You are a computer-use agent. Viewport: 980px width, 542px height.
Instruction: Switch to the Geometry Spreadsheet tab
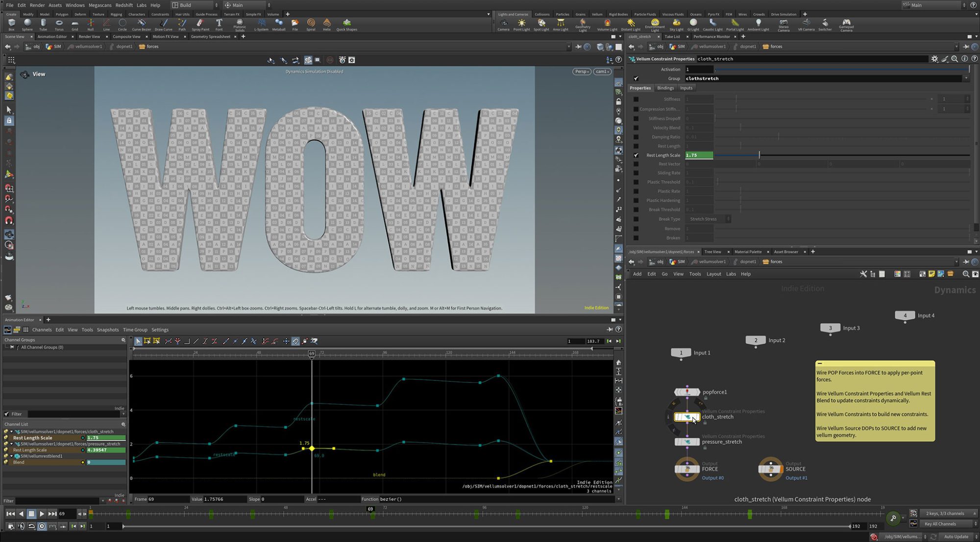[210, 37]
